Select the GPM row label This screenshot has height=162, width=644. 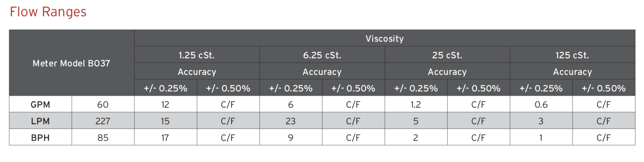(40, 105)
